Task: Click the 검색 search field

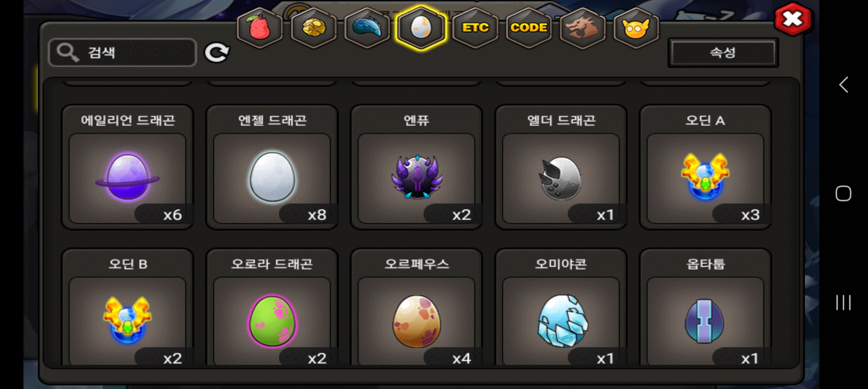Action: coord(122,53)
